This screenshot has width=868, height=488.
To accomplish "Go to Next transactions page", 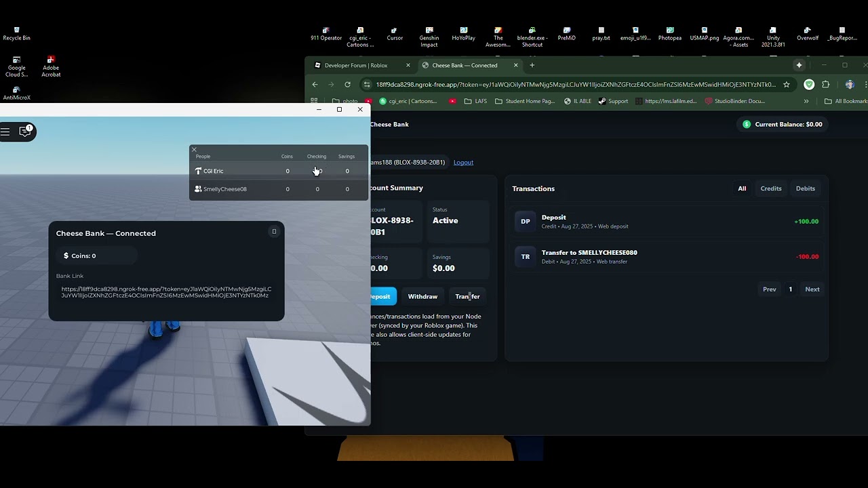I will (812, 289).
